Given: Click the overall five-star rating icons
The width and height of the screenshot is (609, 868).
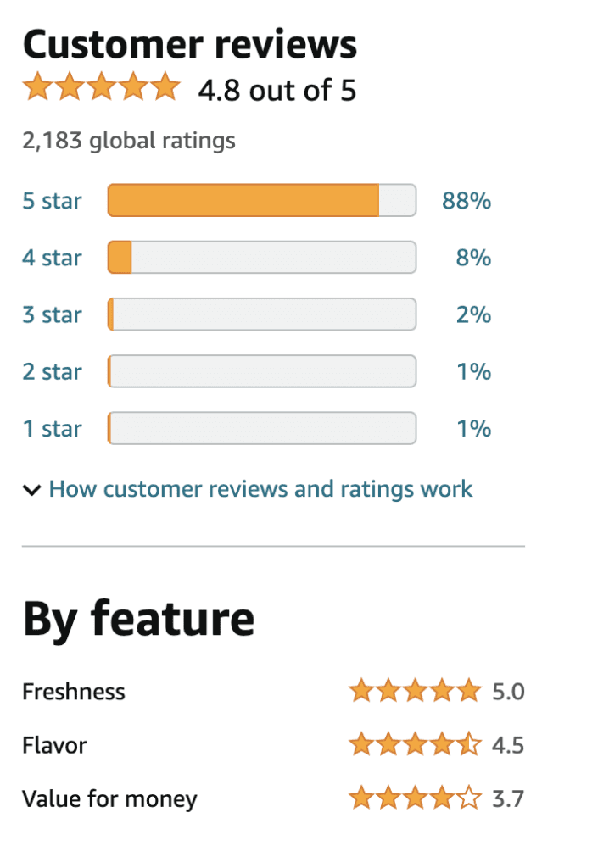Looking at the screenshot, I should click(x=102, y=87).
